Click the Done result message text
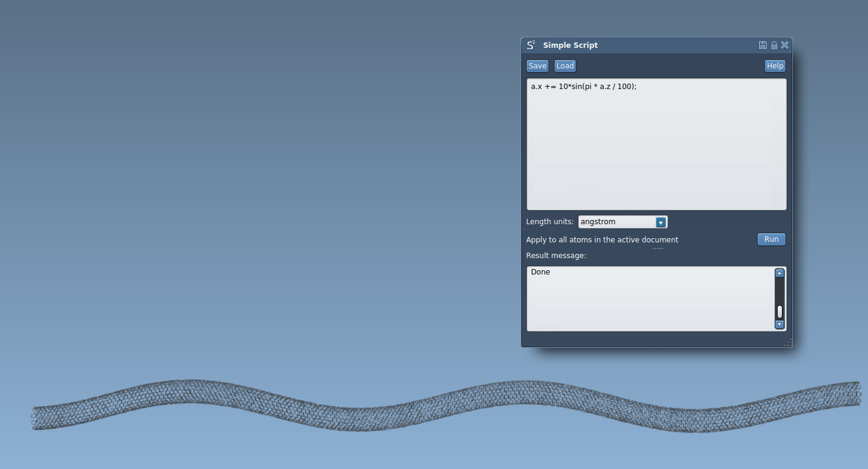868x469 pixels. 540,272
